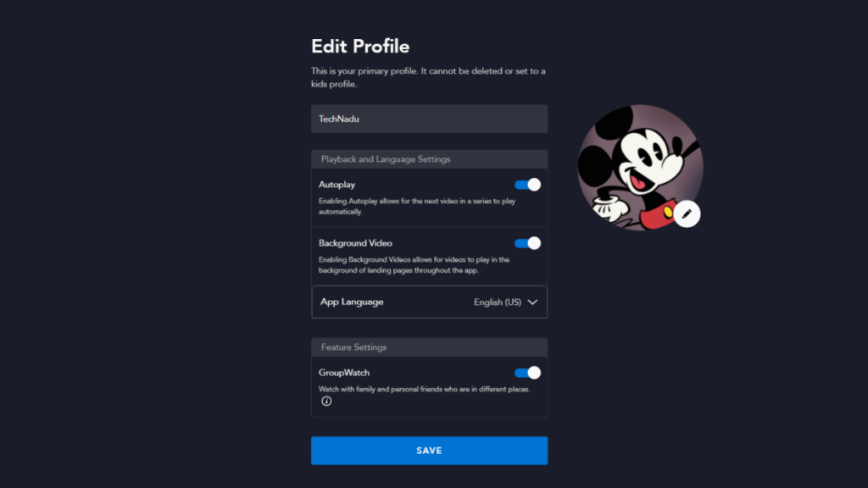
Task: Click the Background Video description text
Action: [x=414, y=265]
